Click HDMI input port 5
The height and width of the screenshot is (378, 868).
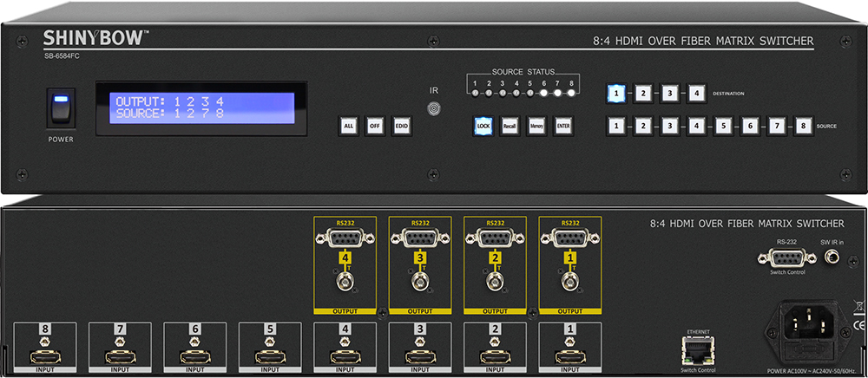(270, 356)
